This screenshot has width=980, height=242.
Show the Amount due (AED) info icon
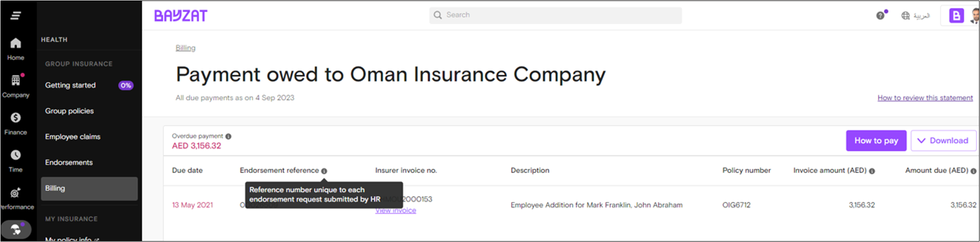(973, 171)
